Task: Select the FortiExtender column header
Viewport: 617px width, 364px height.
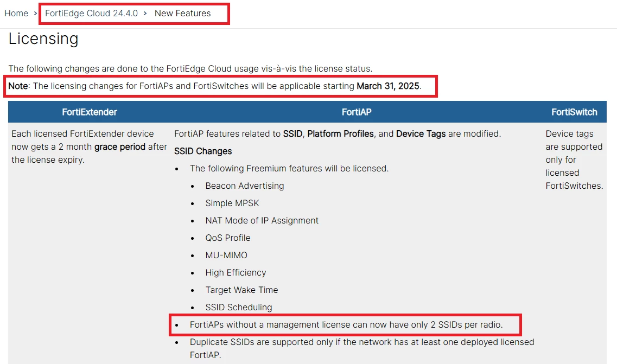Action: click(90, 112)
